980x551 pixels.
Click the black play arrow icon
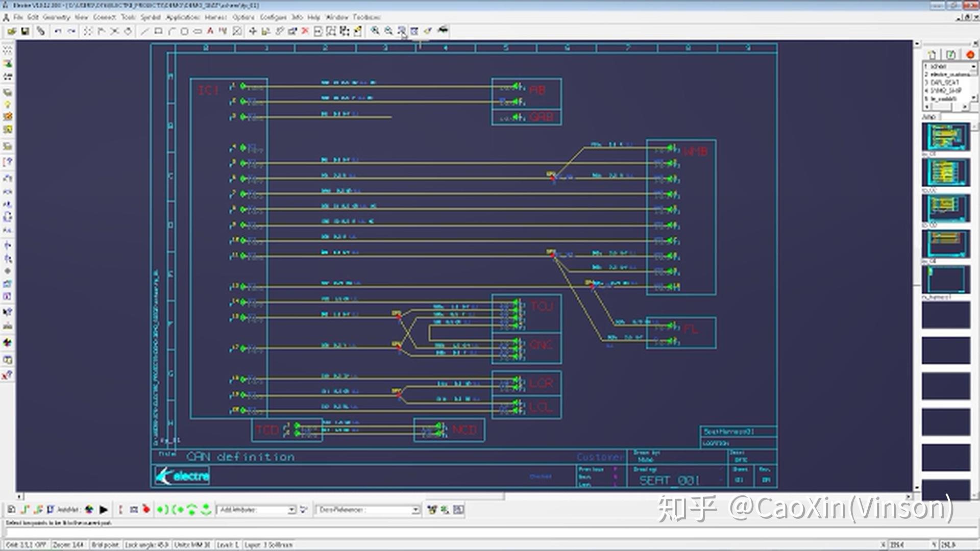[x=104, y=510]
